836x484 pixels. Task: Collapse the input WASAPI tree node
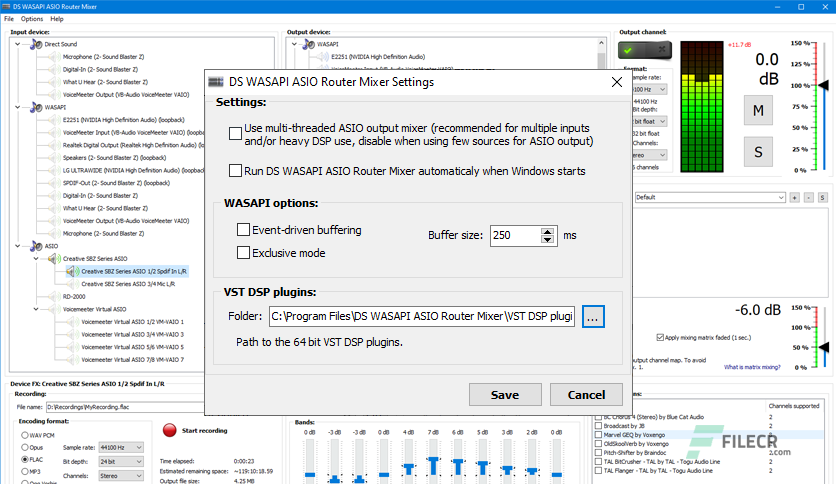[x=18, y=107]
